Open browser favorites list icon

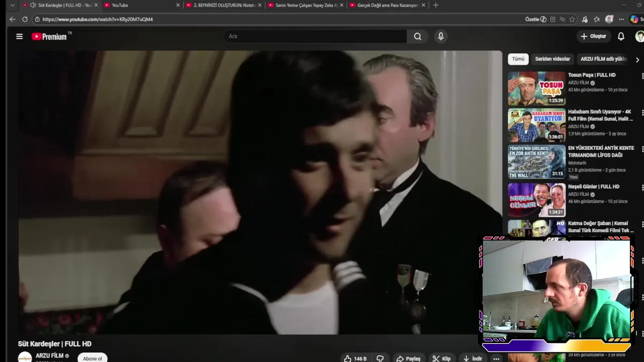point(597,19)
